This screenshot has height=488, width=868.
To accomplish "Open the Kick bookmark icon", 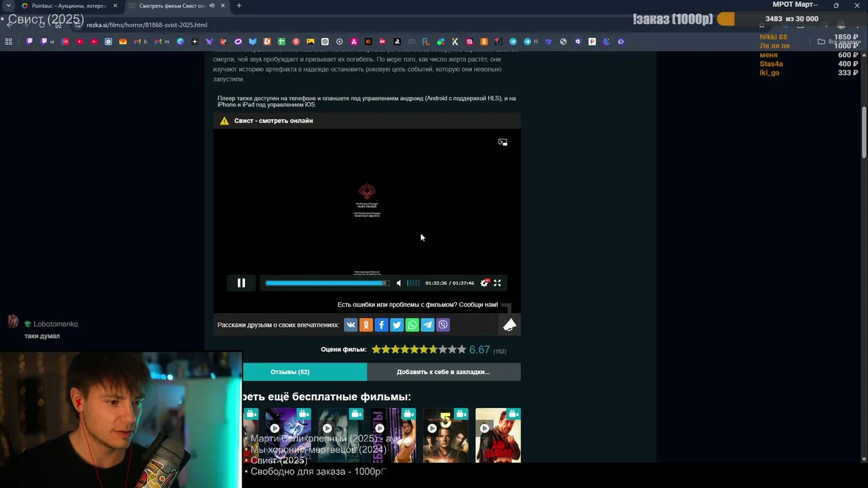I will pyautogui.click(x=455, y=41).
